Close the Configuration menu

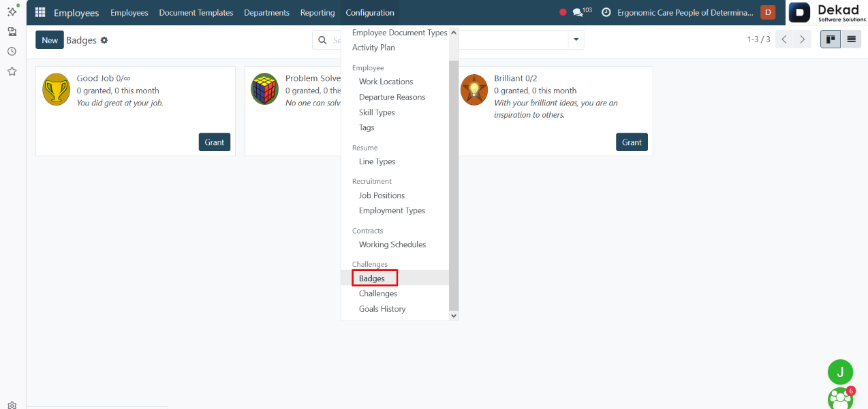[370, 12]
